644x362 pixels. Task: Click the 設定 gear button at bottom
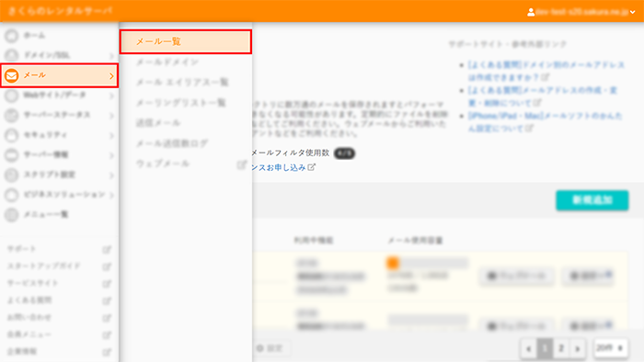[x=271, y=348]
